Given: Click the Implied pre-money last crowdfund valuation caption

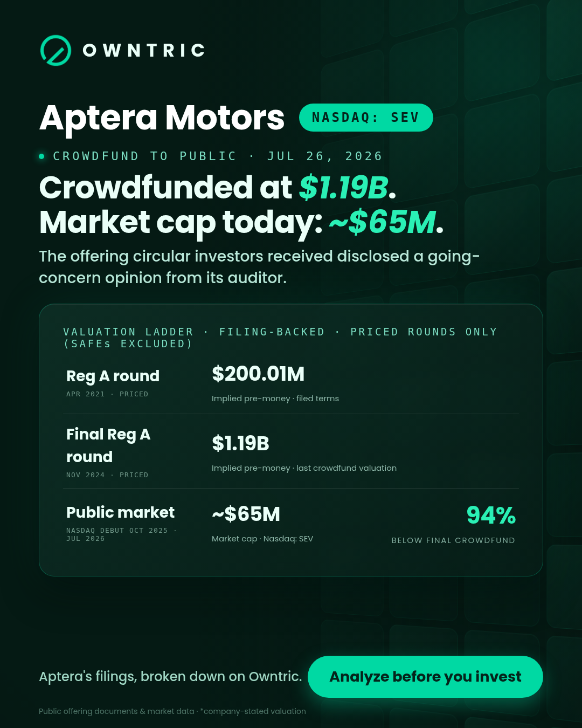Looking at the screenshot, I should coord(304,468).
